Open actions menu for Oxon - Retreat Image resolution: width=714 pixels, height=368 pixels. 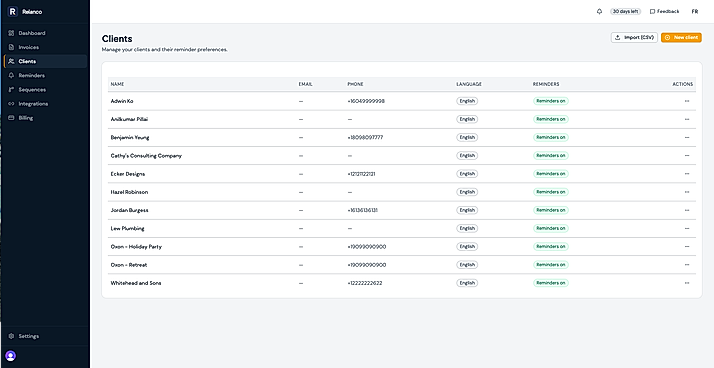(x=687, y=265)
